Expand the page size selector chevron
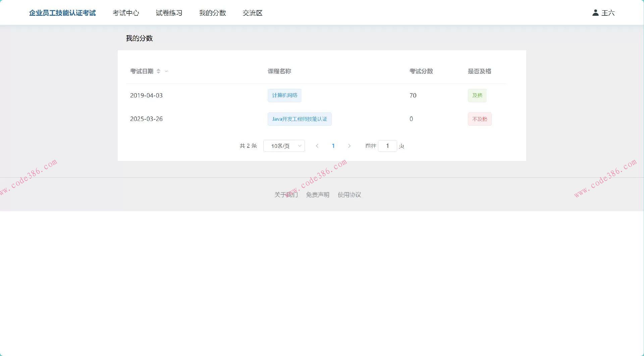Viewport: 644px width, 356px height. 299,146
